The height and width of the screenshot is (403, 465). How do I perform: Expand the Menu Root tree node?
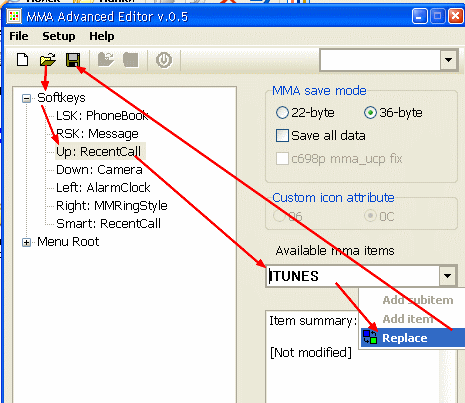(x=26, y=242)
